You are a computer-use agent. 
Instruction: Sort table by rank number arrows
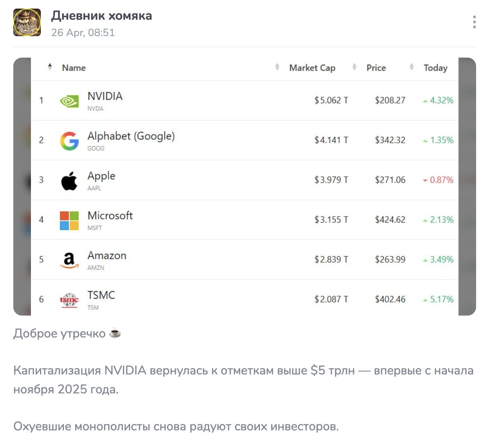click(x=50, y=67)
